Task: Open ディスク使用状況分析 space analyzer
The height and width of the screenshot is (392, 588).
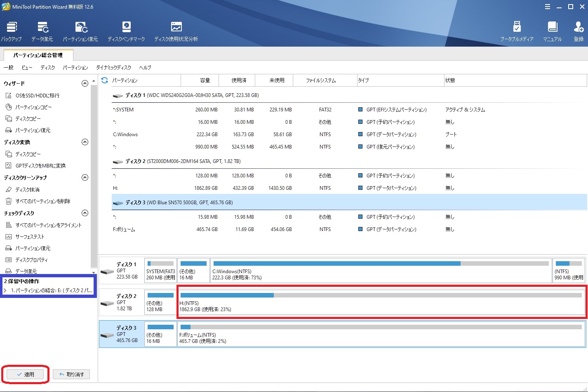Action: 176,32
